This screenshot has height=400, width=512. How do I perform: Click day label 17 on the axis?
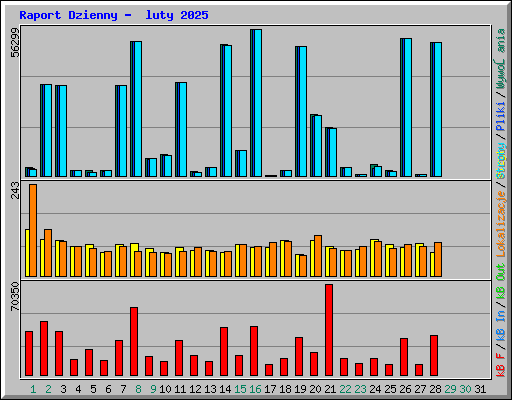(x=270, y=389)
